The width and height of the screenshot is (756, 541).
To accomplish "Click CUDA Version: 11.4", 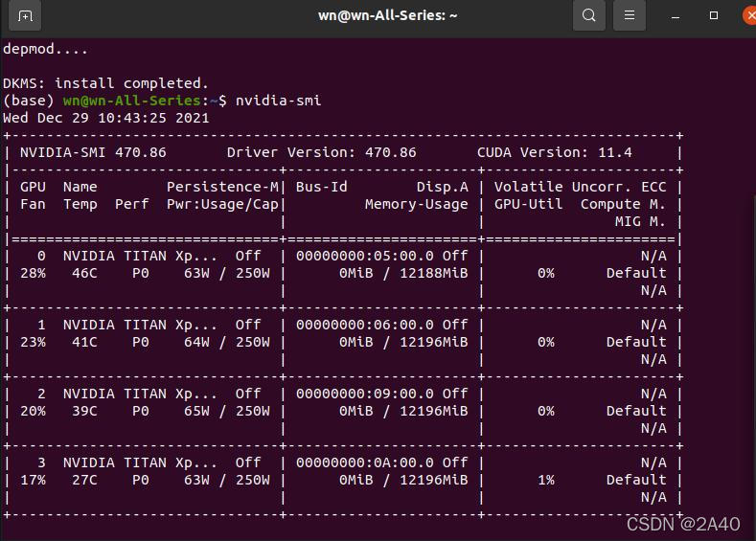I will (x=555, y=152).
